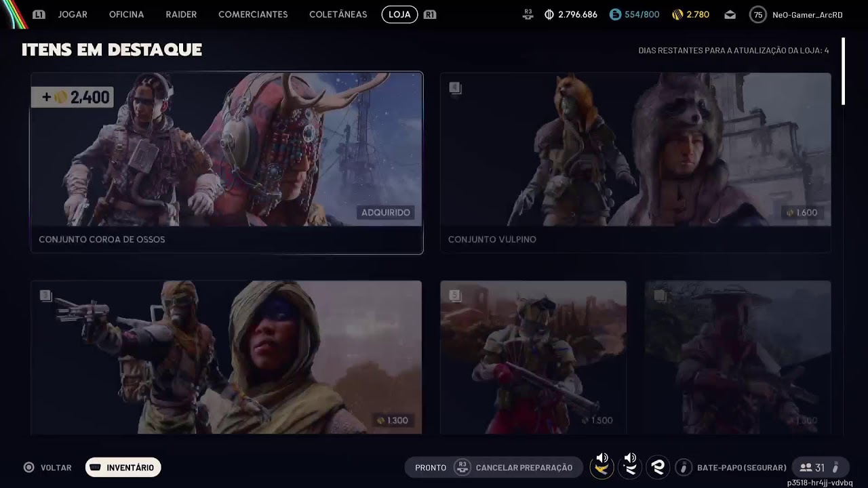Open the Conjunto Coroa de Ossos card
Viewport: 868px width, 488px height.
pos(227,163)
